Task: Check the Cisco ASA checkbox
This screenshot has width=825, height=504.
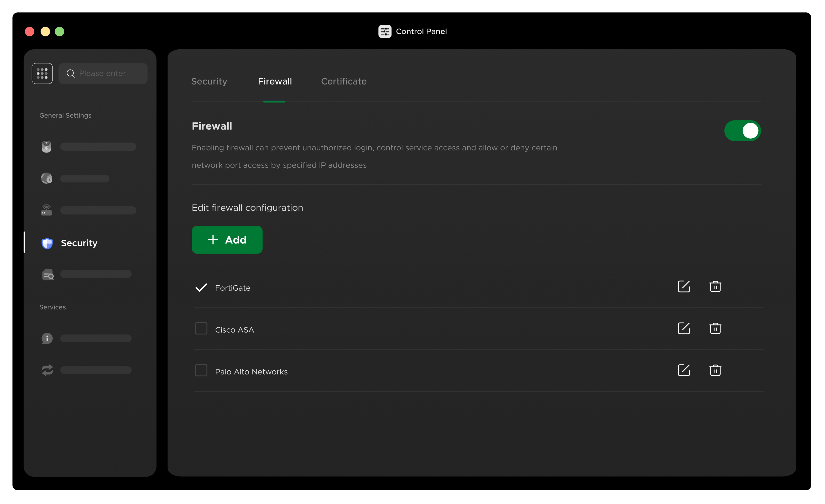Action: tap(201, 328)
